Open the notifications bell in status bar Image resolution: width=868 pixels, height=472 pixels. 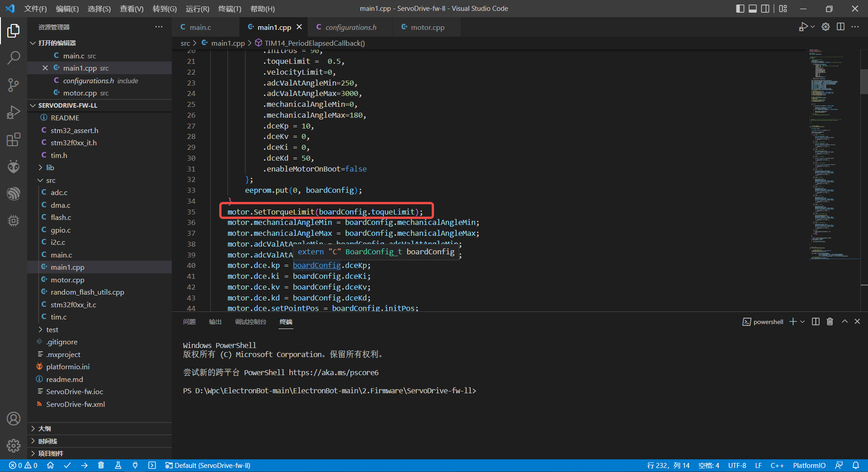[x=856, y=465]
